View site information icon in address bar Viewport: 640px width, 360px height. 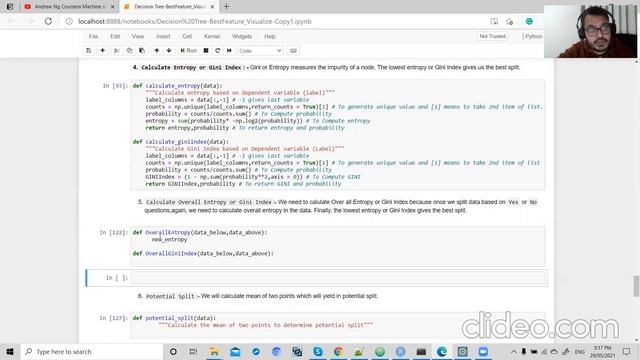tap(69, 21)
